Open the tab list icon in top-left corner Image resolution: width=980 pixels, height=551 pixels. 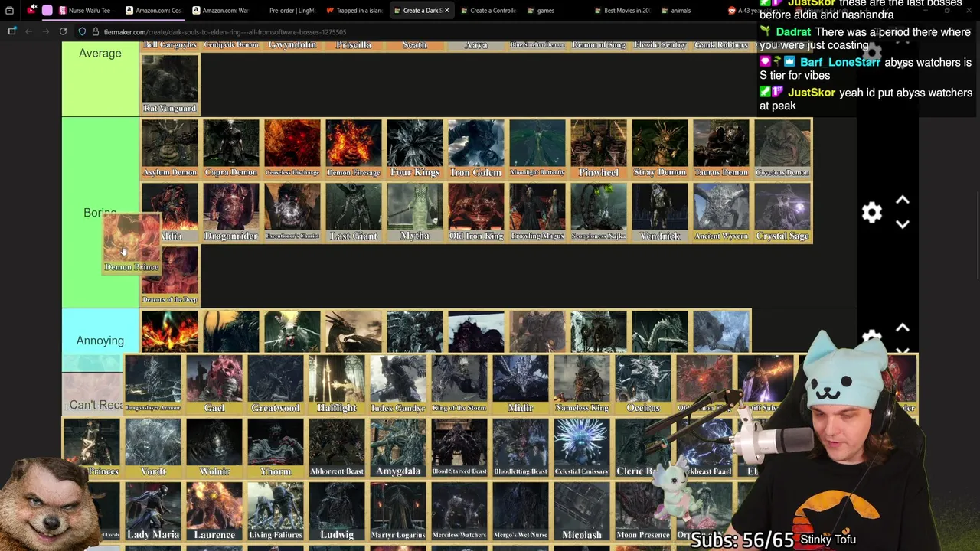(x=9, y=11)
